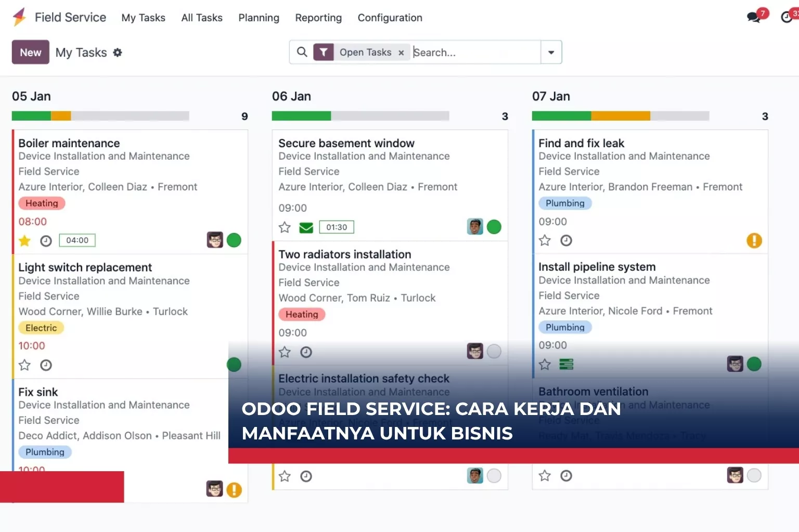Focus the Search input field

click(x=475, y=52)
